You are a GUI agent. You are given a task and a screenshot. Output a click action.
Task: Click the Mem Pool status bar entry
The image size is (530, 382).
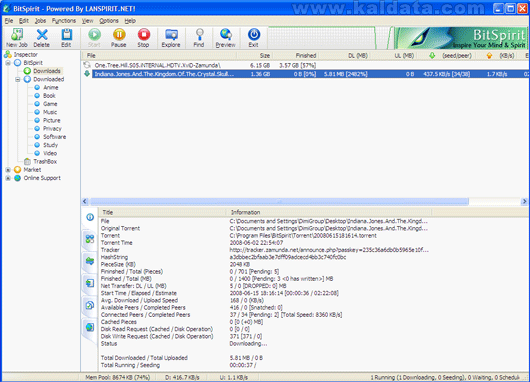click(117, 377)
